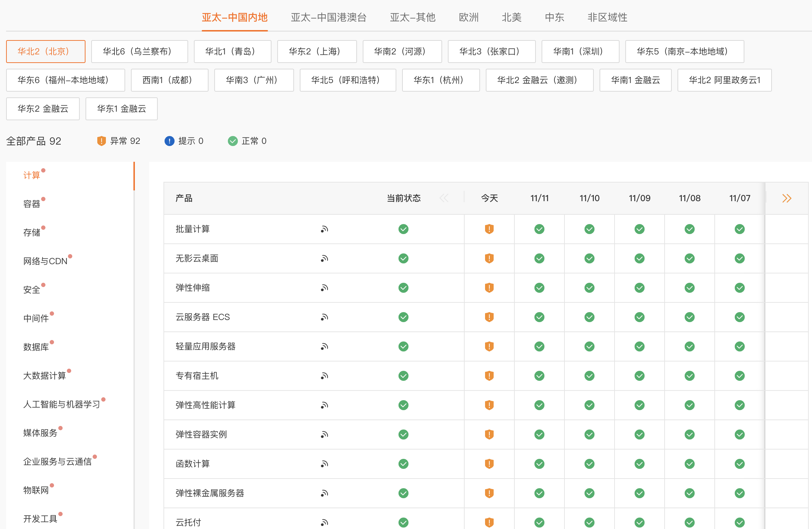
Task: Click today's abnormal status icon for 弹性伸缩
Action: click(x=489, y=288)
